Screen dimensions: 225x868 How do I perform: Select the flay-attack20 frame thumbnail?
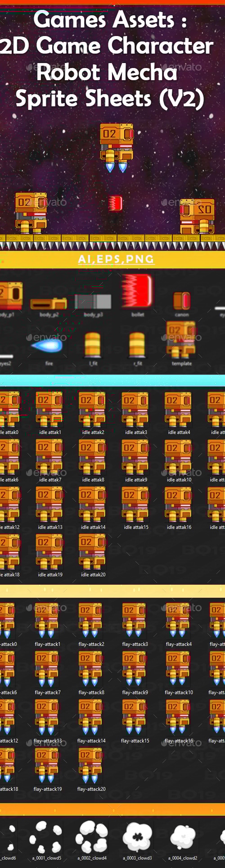tap(91, 765)
